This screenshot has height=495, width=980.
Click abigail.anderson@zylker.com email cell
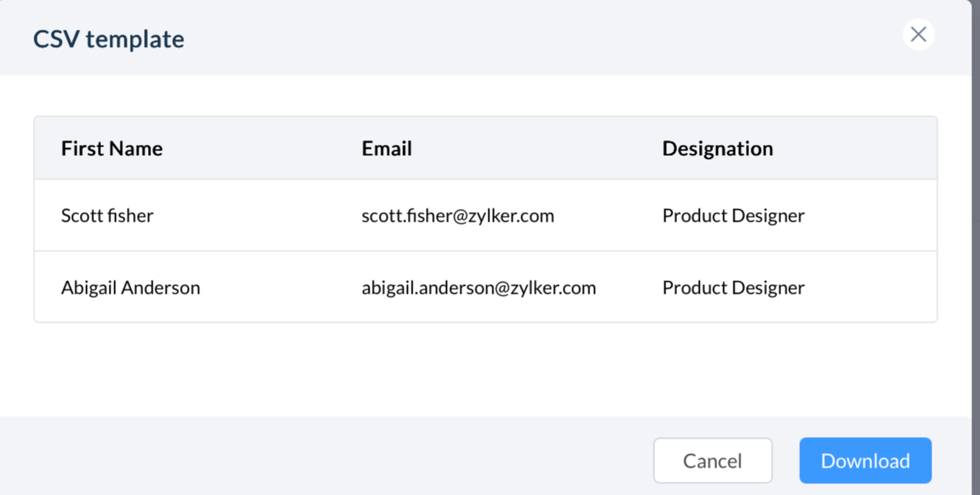tap(479, 287)
